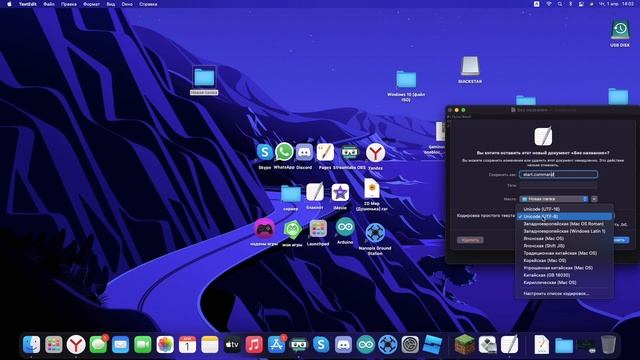Open Mail in the Dock
This screenshot has width=640, height=360.
click(120, 345)
